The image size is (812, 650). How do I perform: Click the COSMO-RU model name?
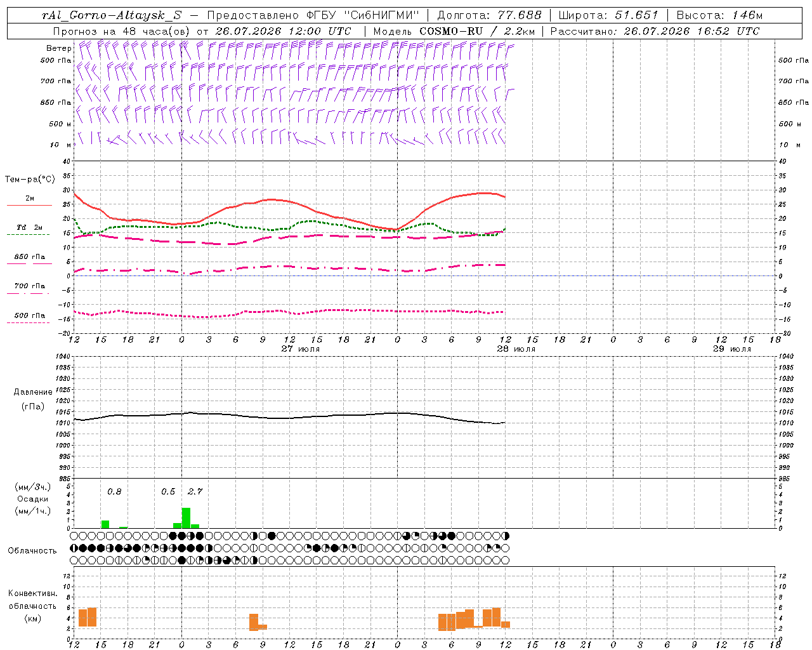point(450,31)
